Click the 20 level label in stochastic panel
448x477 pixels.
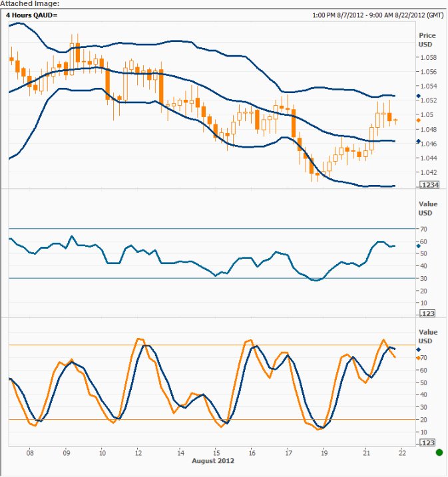423,420
